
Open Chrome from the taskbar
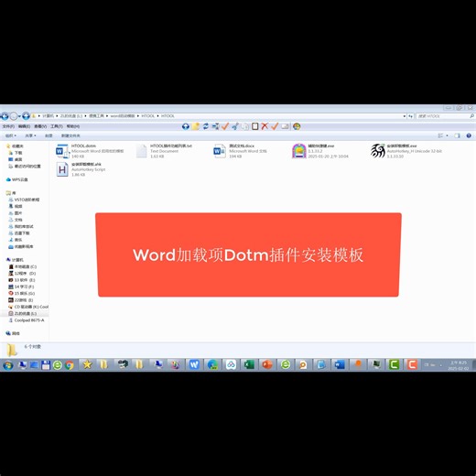(70, 365)
